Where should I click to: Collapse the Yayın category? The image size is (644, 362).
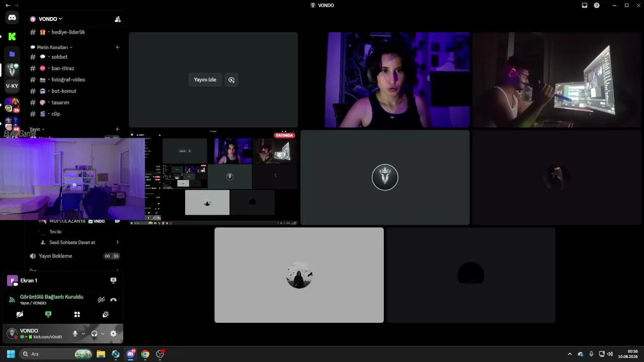tap(37, 129)
